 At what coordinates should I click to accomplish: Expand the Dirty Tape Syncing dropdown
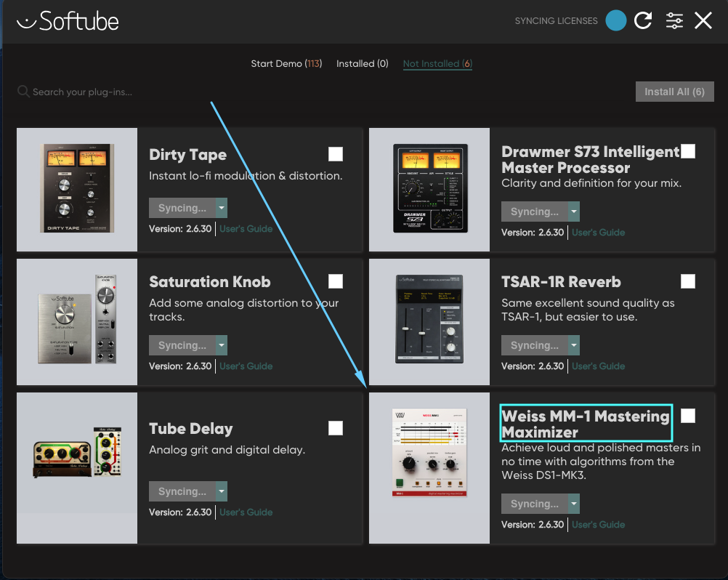pos(222,207)
